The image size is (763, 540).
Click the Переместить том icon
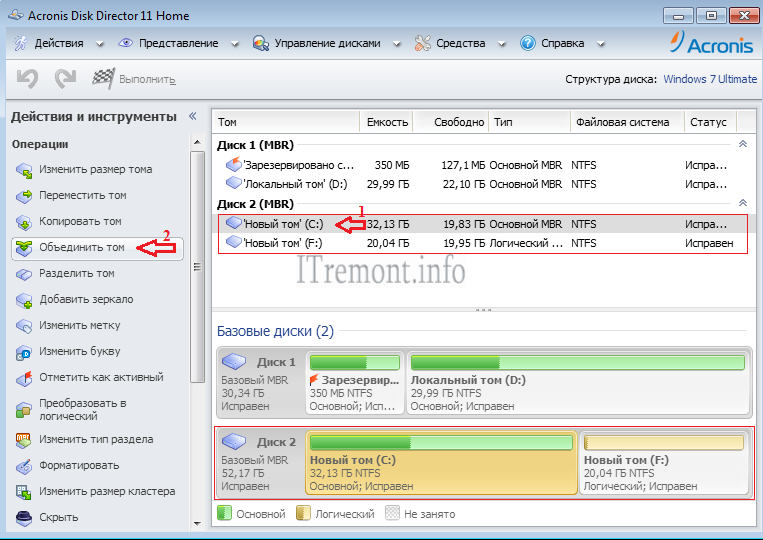24,196
